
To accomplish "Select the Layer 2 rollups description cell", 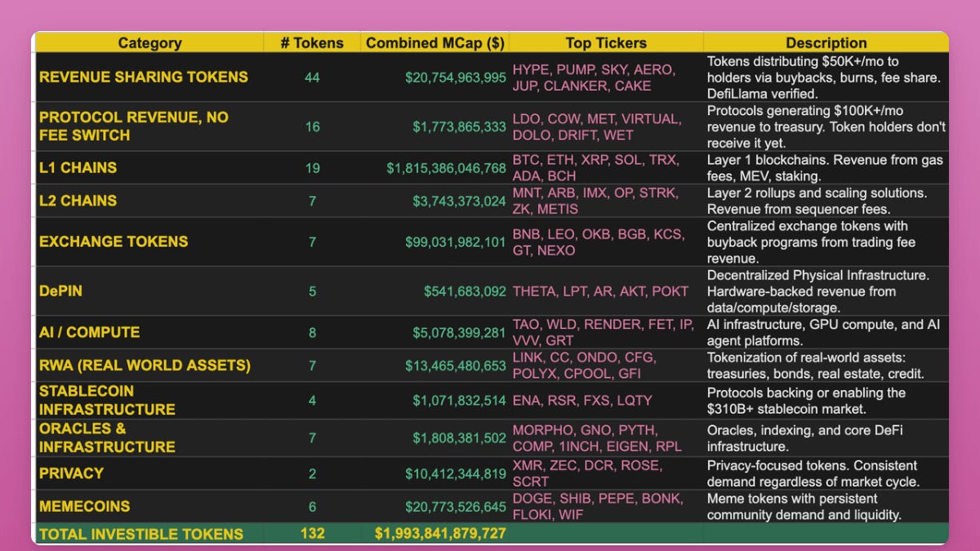I will (x=826, y=201).
